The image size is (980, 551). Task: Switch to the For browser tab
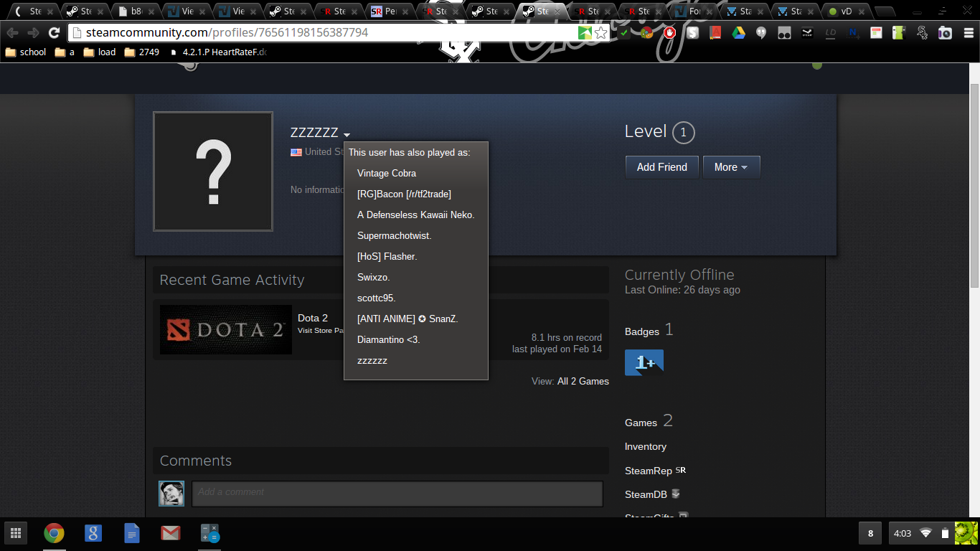click(x=692, y=11)
